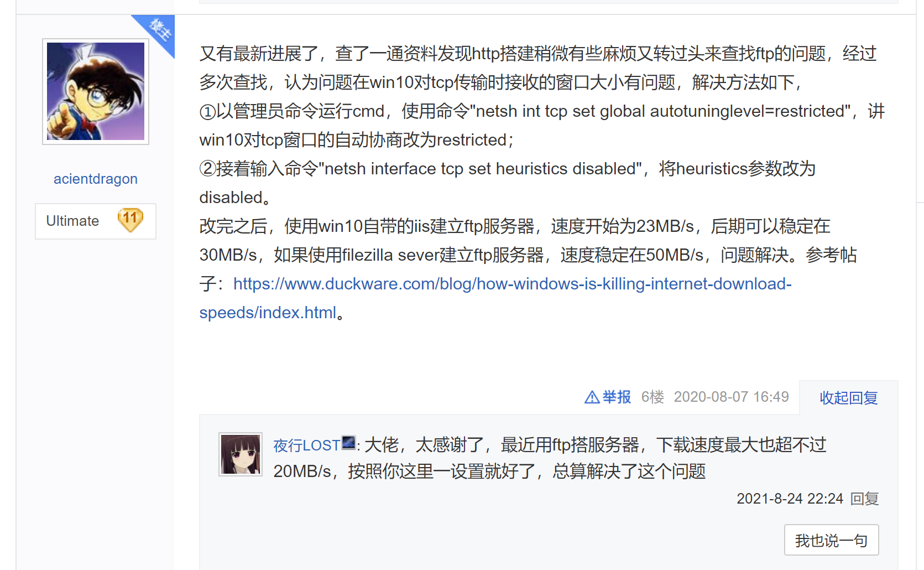Click the 举报 report warning triangle icon
Viewport: 924px width, 570px height.
point(592,397)
